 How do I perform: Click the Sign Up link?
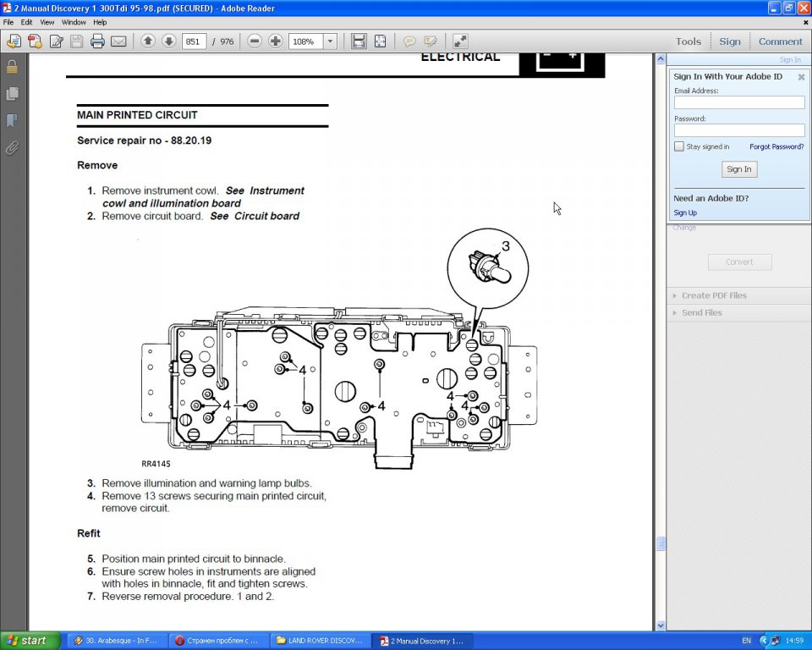[x=684, y=212]
